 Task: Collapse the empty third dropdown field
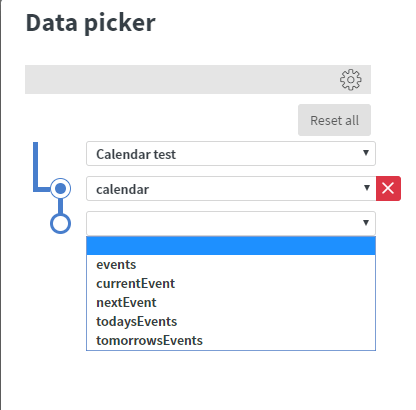231,223
